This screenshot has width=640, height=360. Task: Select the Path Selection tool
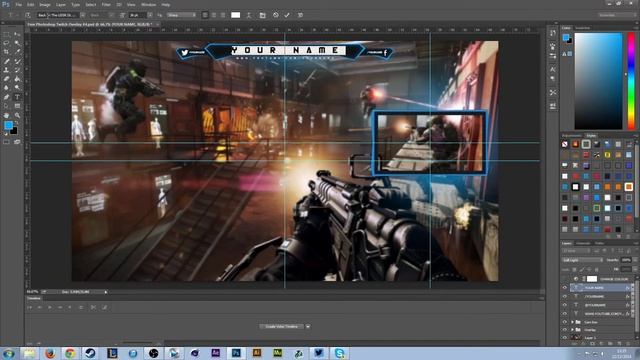pos(7,106)
